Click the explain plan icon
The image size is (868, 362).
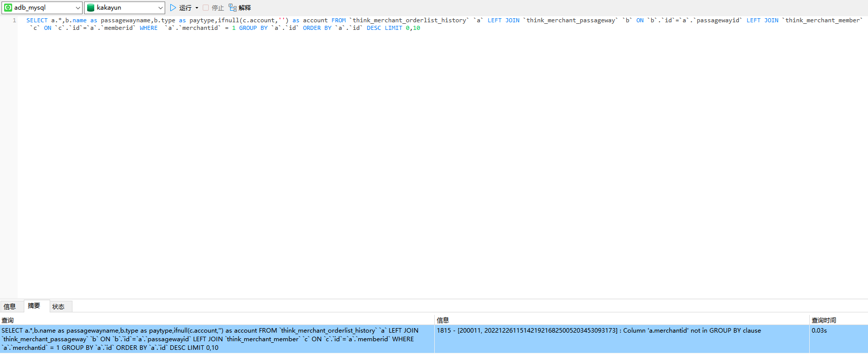[233, 8]
